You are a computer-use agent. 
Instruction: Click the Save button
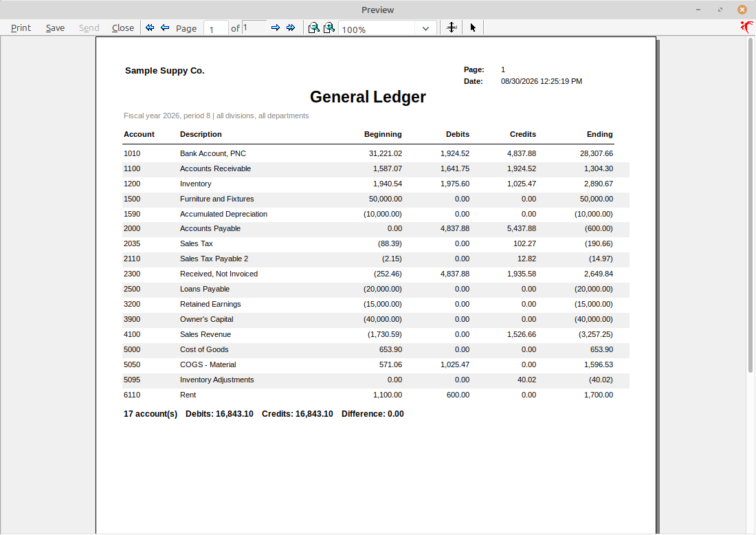click(x=56, y=28)
